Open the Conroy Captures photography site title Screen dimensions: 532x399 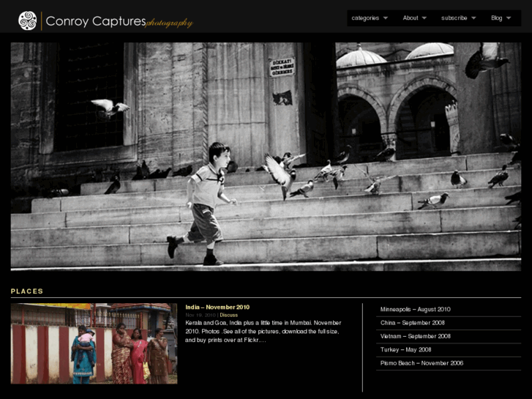point(119,21)
